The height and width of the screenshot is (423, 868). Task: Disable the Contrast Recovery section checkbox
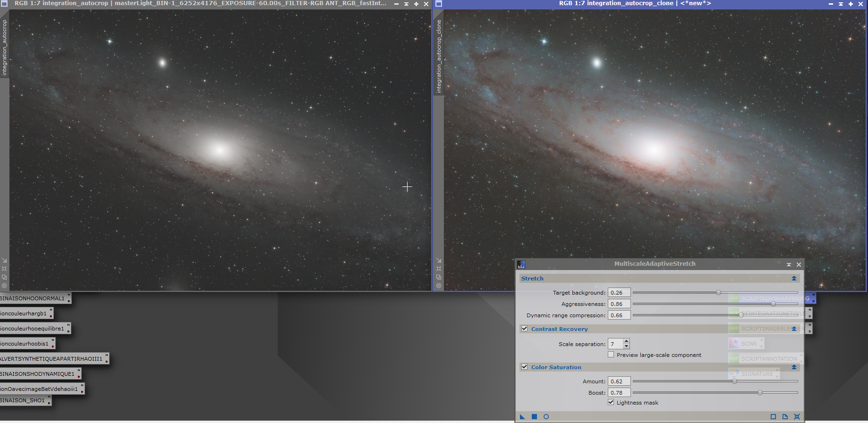[524, 329]
